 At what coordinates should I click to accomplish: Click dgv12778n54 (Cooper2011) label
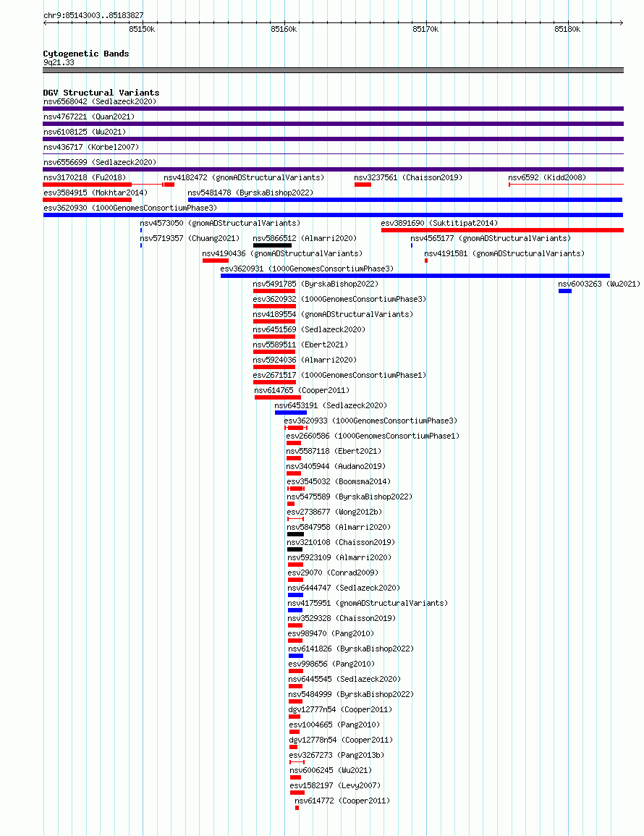click(341, 740)
